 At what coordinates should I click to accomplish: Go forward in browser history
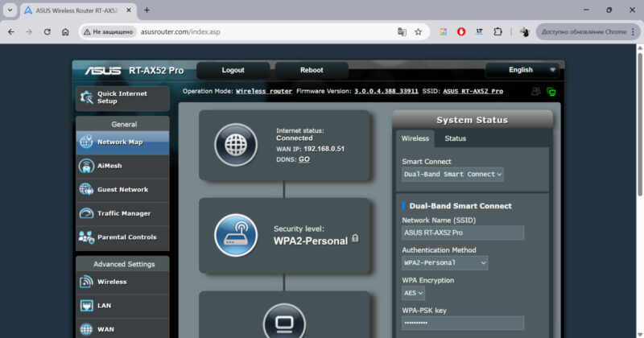click(29, 31)
